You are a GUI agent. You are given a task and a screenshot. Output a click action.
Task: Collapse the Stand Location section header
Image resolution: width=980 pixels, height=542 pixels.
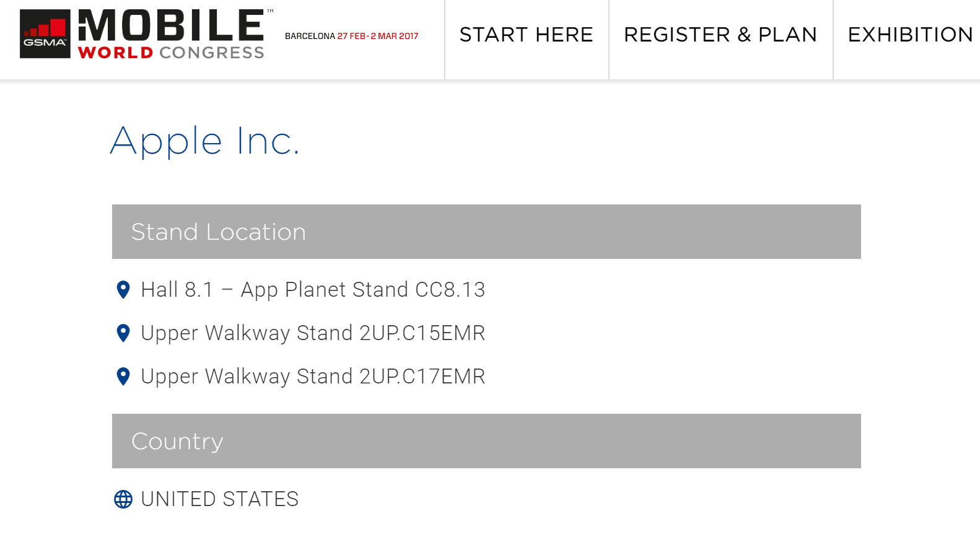pyautogui.click(x=218, y=232)
